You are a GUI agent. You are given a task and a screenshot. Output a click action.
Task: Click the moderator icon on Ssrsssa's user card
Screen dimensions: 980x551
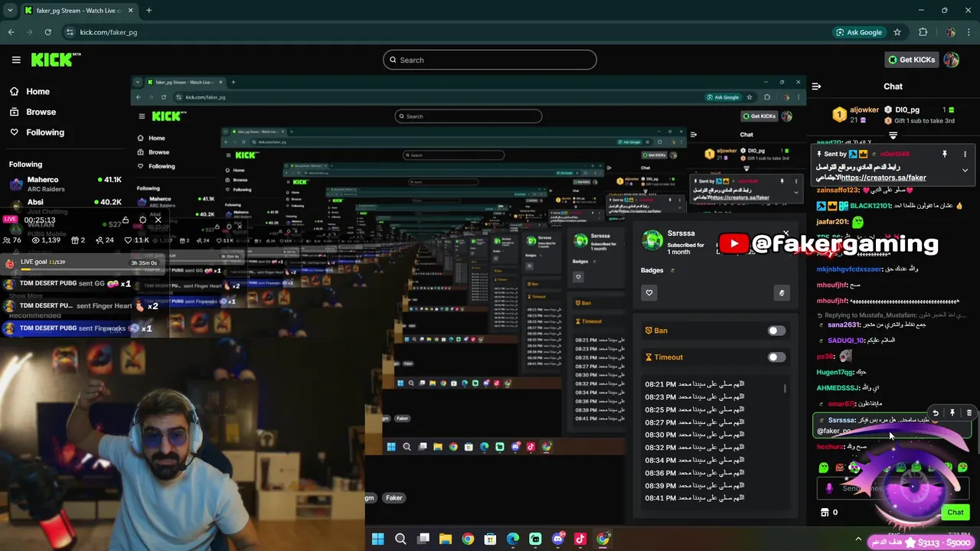pos(781,292)
